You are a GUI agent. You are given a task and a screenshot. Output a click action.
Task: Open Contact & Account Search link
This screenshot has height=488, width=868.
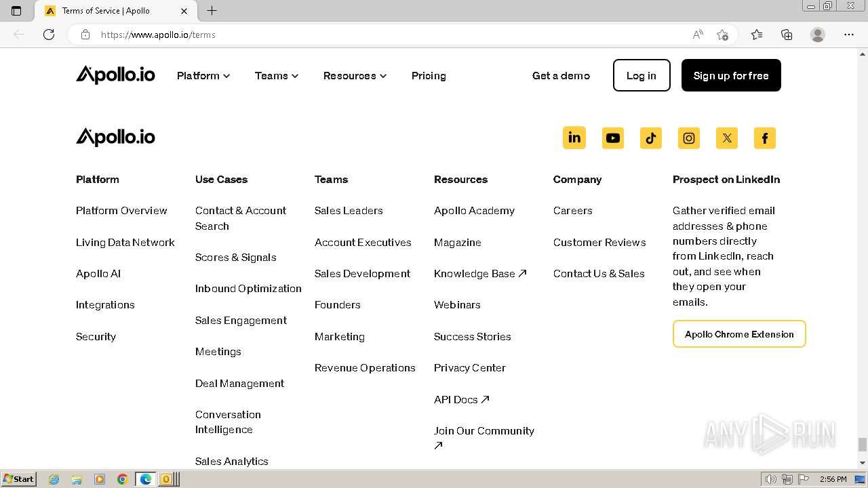[x=241, y=218]
